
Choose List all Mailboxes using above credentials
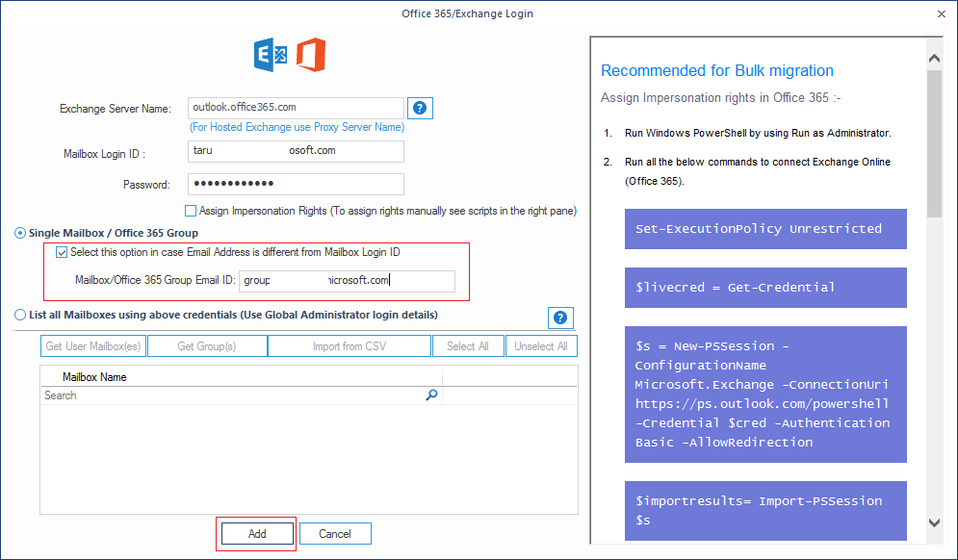tap(20, 315)
